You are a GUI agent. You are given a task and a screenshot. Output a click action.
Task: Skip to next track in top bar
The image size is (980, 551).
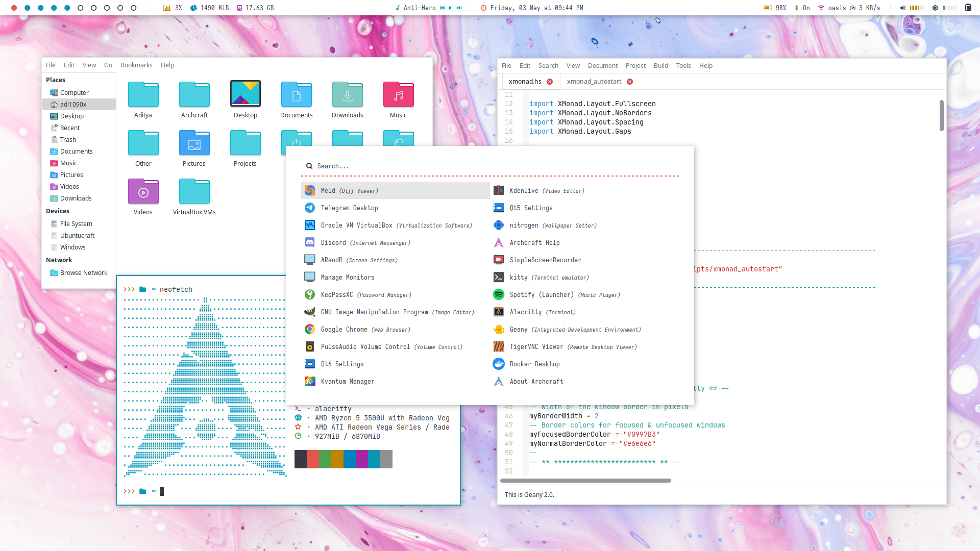pyautogui.click(x=459, y=8)
